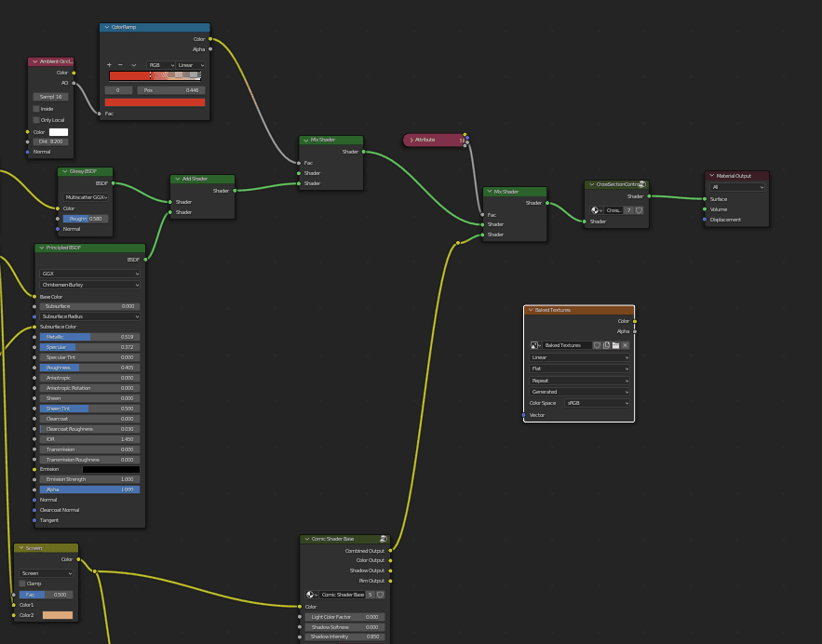Click Comic Shader Light Color Factor field

(345, 617)
